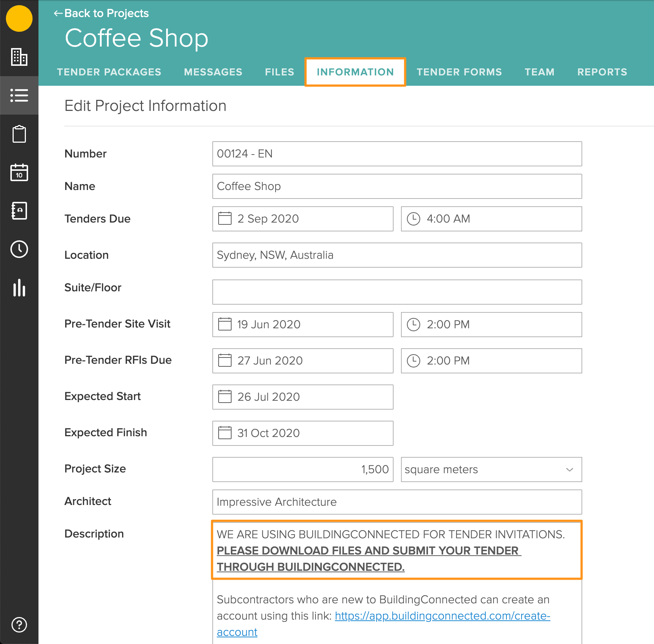This screenshot has width=654, height=644.
Task: Open the create-account hyperlink in description
Action: pyautogui.click(x=442, y=616)
